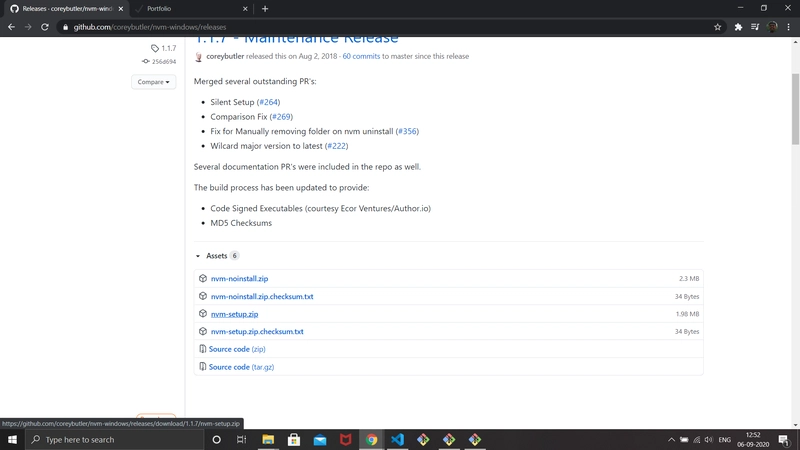Image resolution: width=800 pixels, height=450 pixels.
Task: Click the 1.1.7 Maintenance Release title
Action: pyautogui.click(x=296, y=40)
